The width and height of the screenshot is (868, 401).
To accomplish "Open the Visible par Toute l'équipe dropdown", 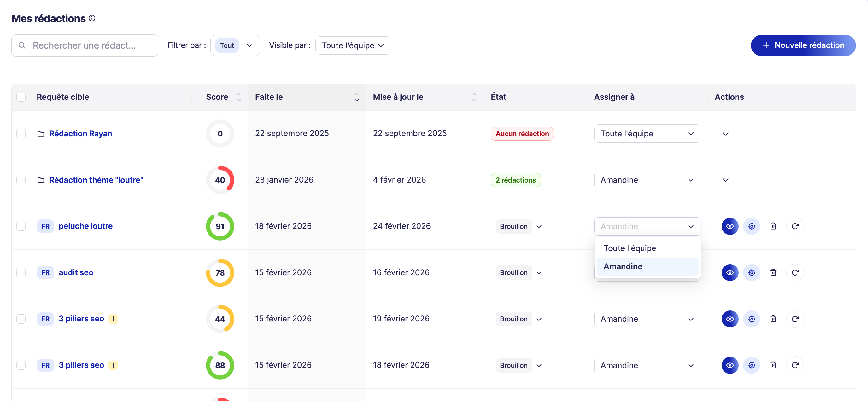I will [x=353, y=45].
